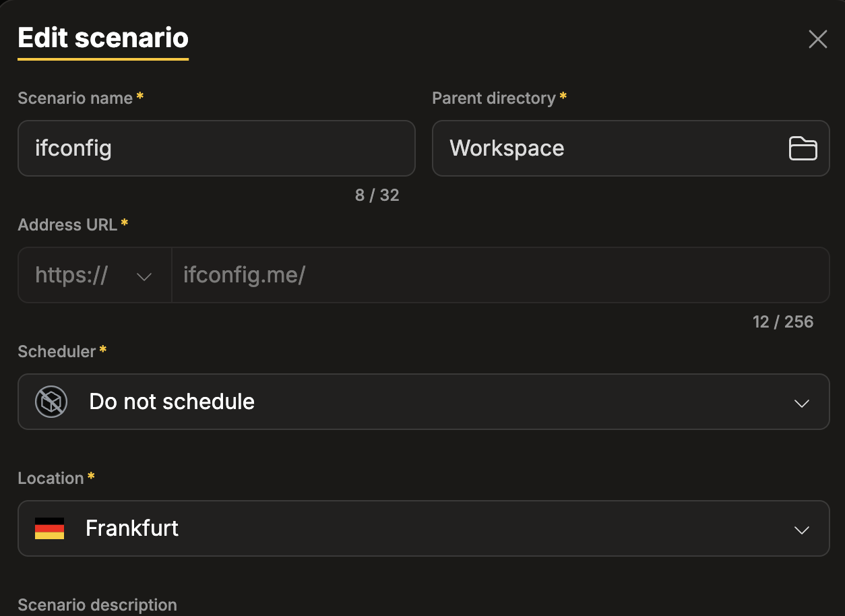Click the Scheduler label
Image resolution: width=845 pixels, height=616 pixels.
click(x=57, y=352)
